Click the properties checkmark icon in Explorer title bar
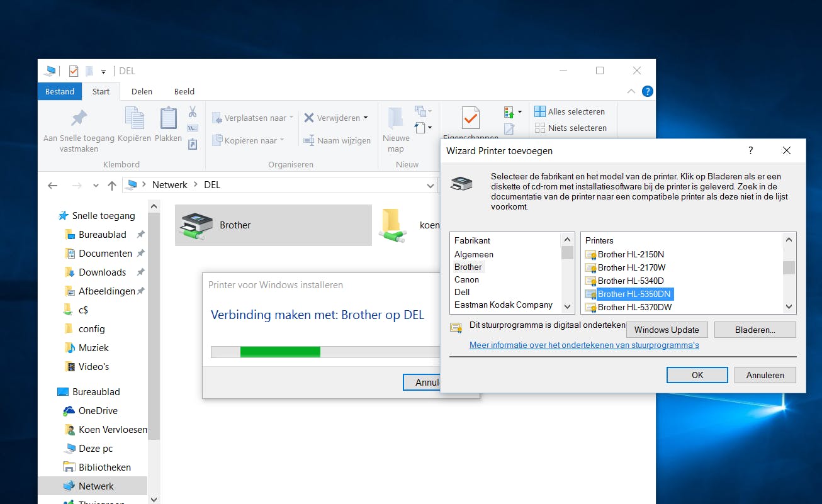 coord(74,70)
